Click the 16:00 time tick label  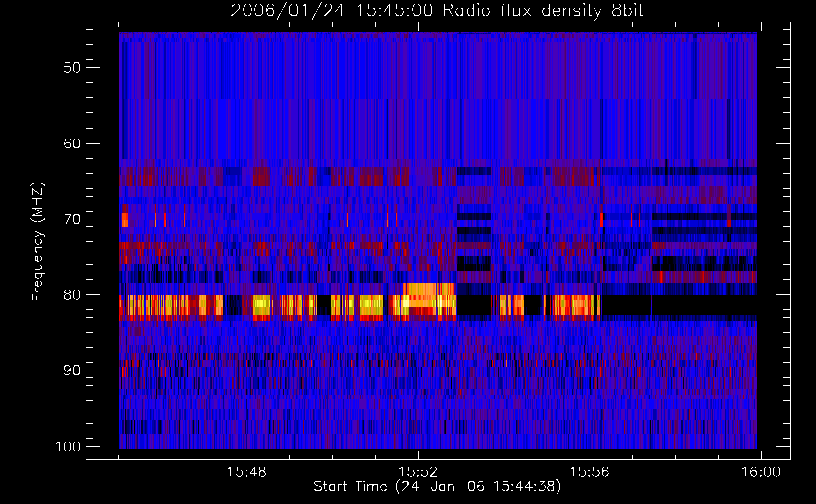tap(761, 472)
